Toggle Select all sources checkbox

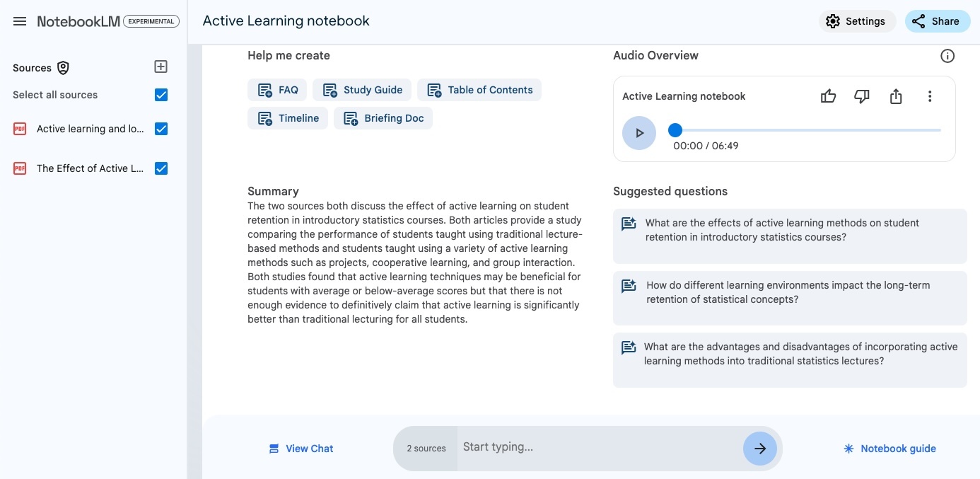161,95
